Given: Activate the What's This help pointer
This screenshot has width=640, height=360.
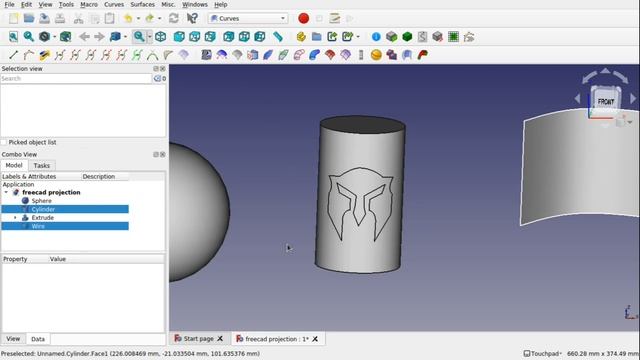Looking at the screenshot, I should tap(192, 18).
